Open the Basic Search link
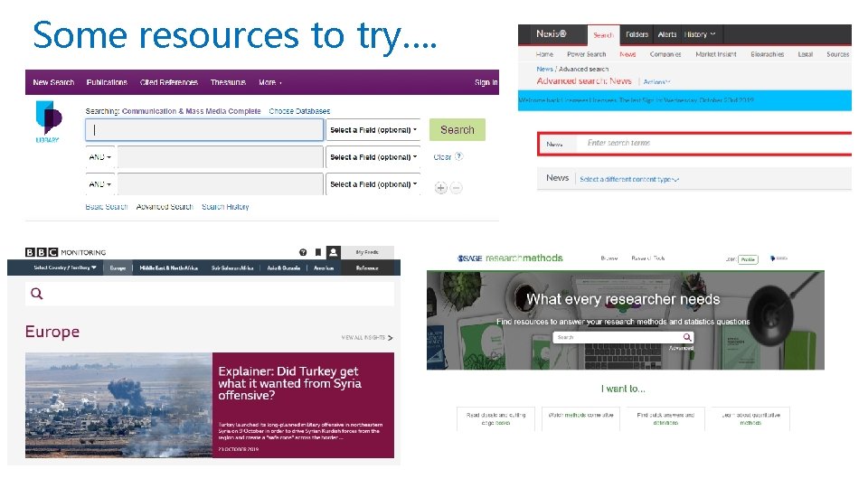This screenshot has height=488, width=868. click(x=107, y=207)
